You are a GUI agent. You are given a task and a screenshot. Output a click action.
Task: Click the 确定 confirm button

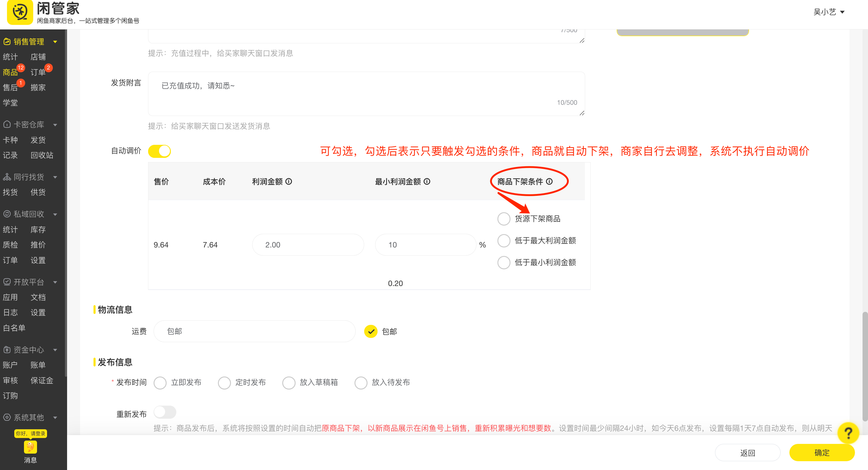822,453
